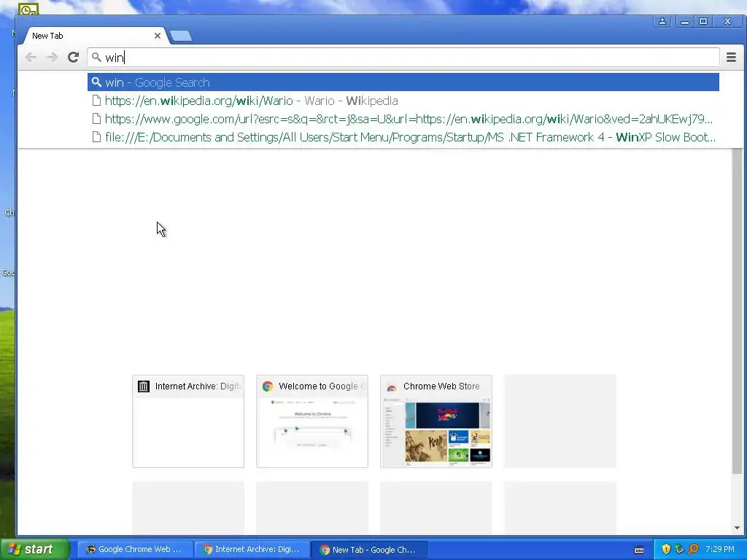
Task: Click the Internet Archive favicon on tile
Action: (144, 386)
